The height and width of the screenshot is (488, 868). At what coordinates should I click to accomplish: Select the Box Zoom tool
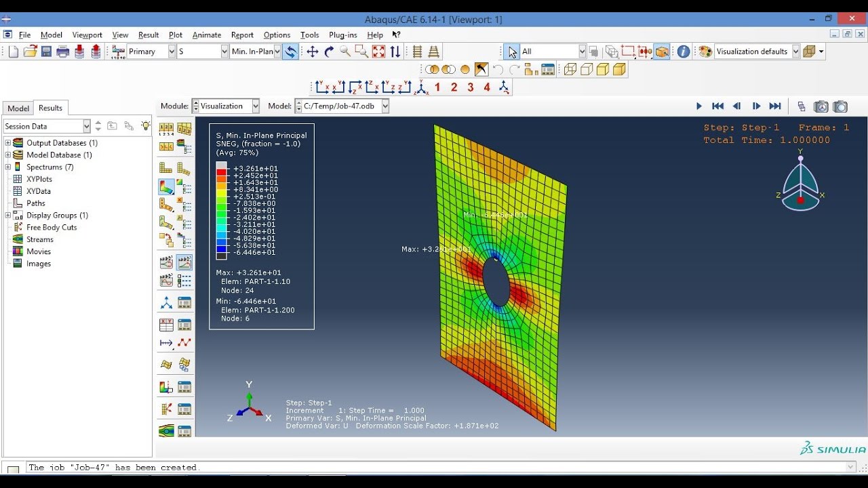(x=361, y=52)
